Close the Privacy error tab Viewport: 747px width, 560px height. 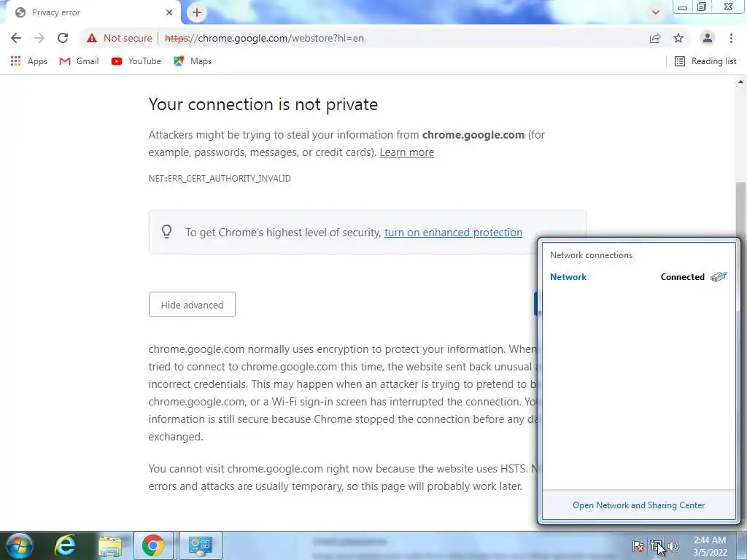click(169, 12)
